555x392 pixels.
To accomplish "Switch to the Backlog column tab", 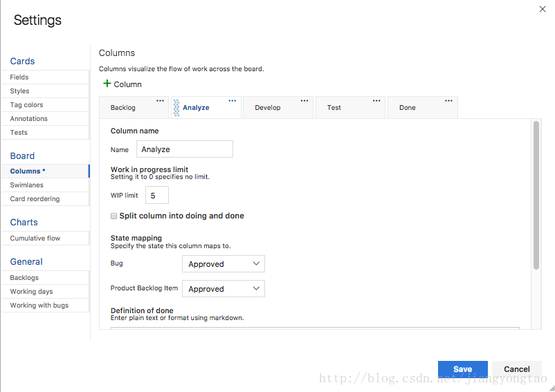I will click(x=134, y=107).
